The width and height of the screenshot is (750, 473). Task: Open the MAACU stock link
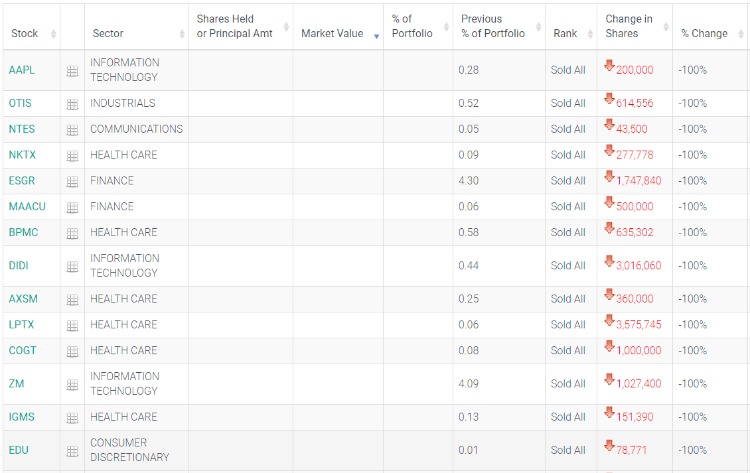[x=27, y=206]
